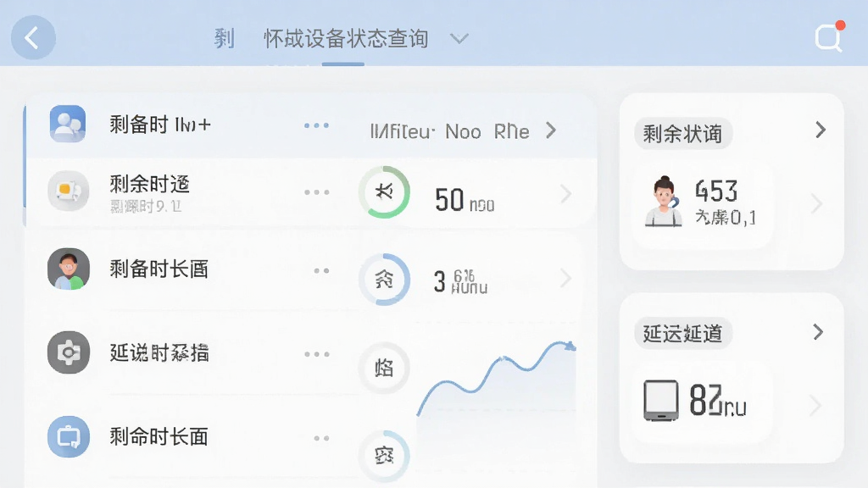Screen dimensions: 868x488
Task: Click the value 50 in the 剩余时遥 row
Action: point(449,200)
